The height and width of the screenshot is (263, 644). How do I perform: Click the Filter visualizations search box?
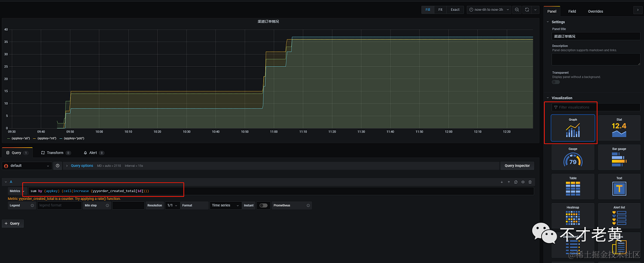point(596,107)
